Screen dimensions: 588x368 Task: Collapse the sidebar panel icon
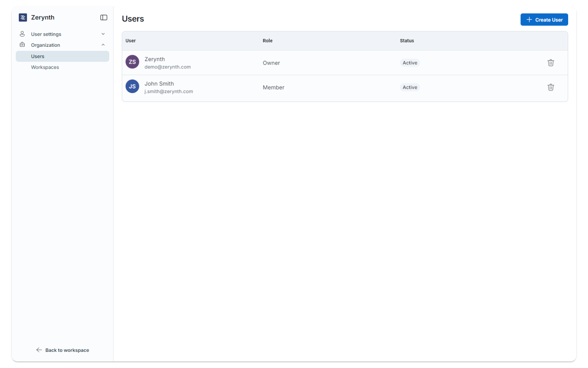[104, 17]
